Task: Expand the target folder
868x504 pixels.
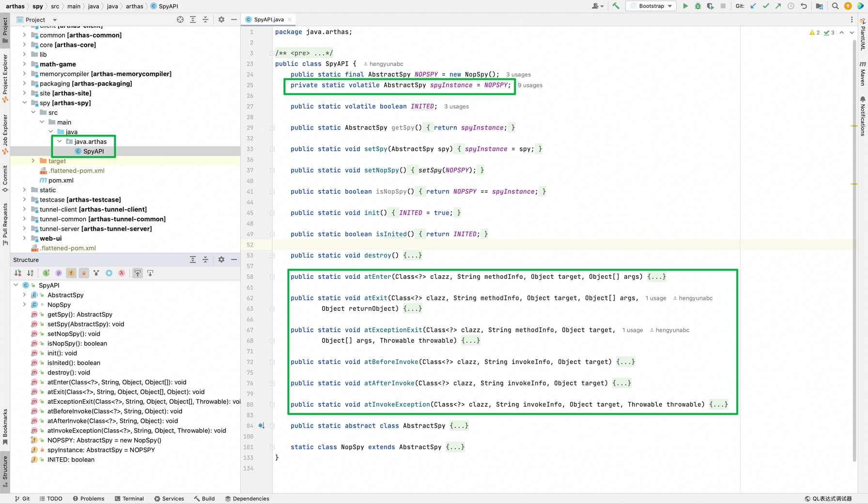Action: tap(33, 161)
